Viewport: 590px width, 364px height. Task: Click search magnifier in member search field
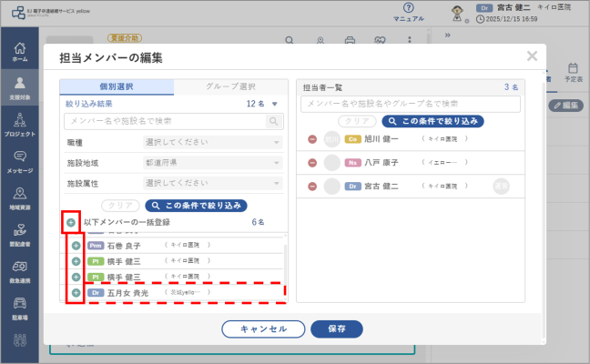pos(273,121)
